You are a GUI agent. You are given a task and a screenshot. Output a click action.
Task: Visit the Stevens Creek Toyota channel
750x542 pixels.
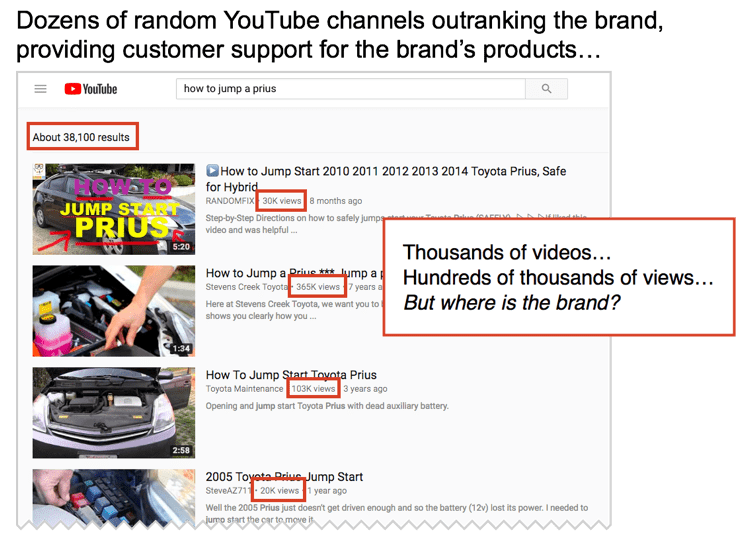click(x=246, y=287)
